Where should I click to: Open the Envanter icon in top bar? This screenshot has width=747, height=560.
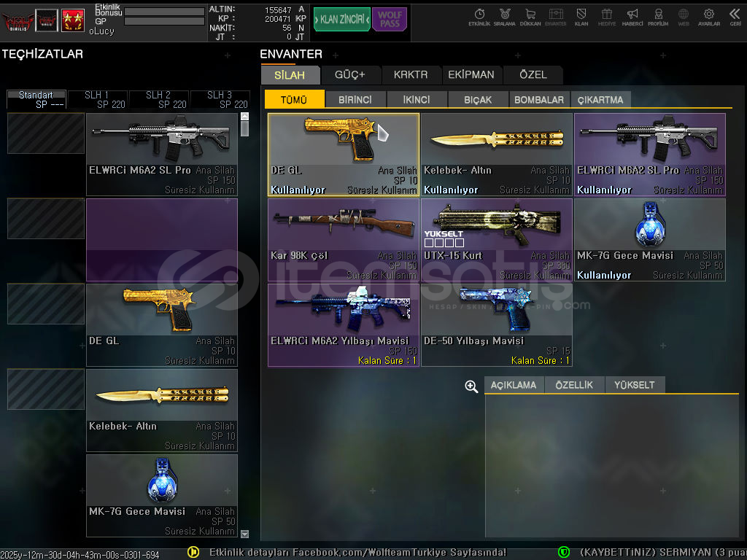click(555, 17)
